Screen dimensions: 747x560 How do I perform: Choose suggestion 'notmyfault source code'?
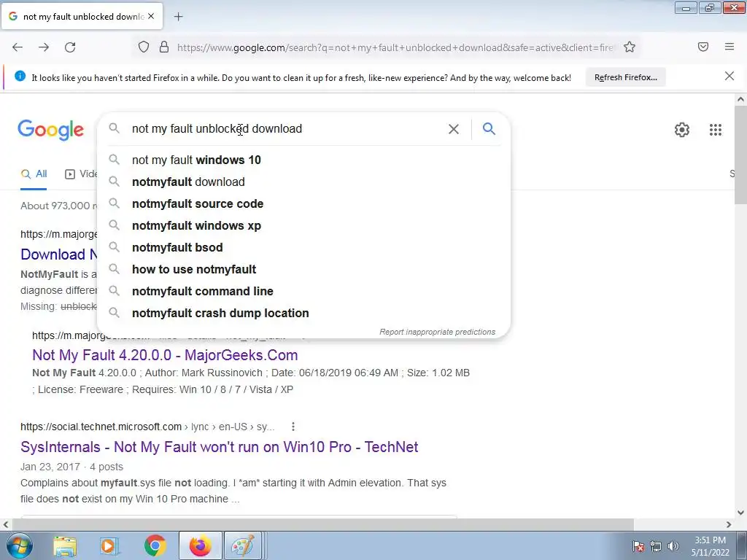click(x=303, y=204)
